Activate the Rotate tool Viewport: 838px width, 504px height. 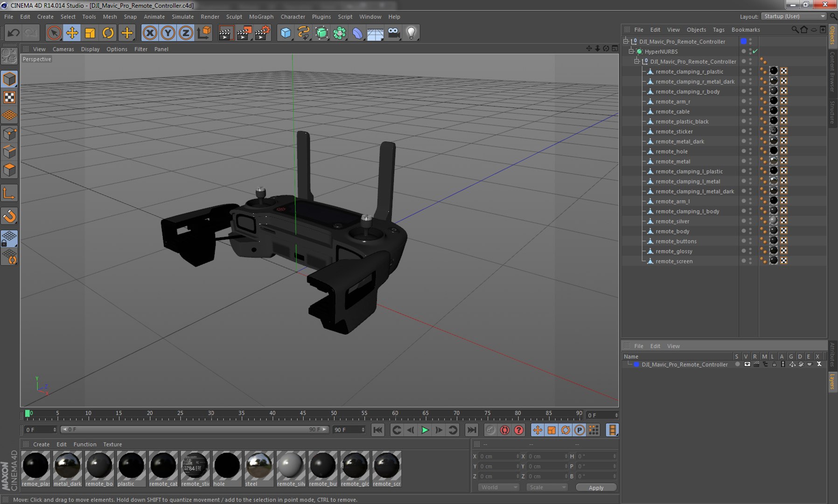click(108, 33)
